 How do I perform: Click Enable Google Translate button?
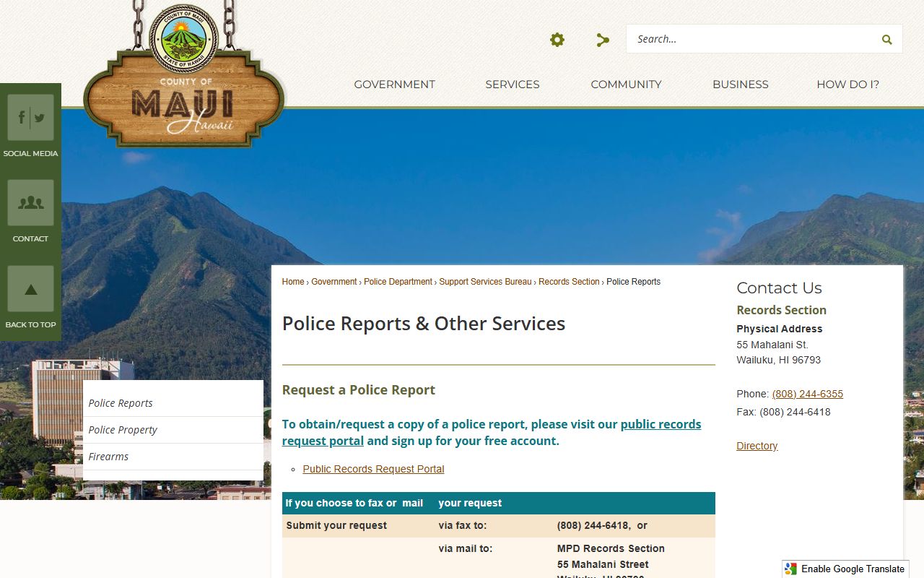pos(845,569)
